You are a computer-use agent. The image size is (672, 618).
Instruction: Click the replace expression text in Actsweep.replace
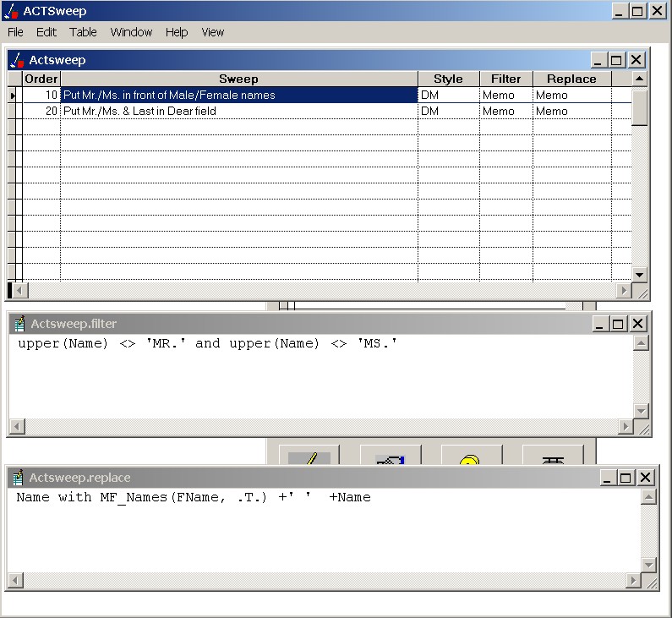(194, 497)
